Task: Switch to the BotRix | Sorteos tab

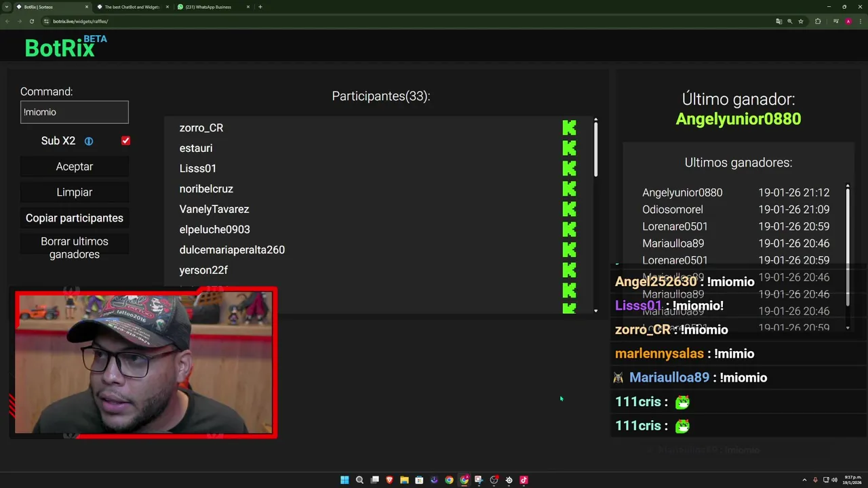Action: pyautogui.click(x=53, y=7)
